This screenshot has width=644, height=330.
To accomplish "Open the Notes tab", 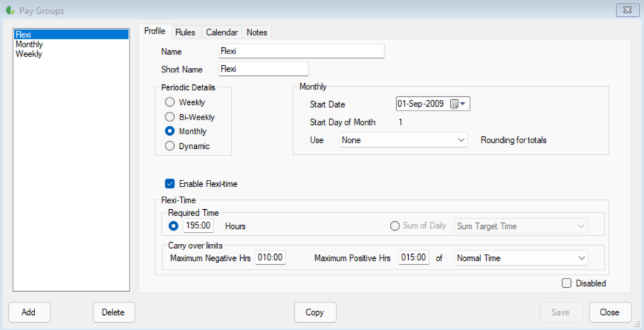I will pos(257,33).
